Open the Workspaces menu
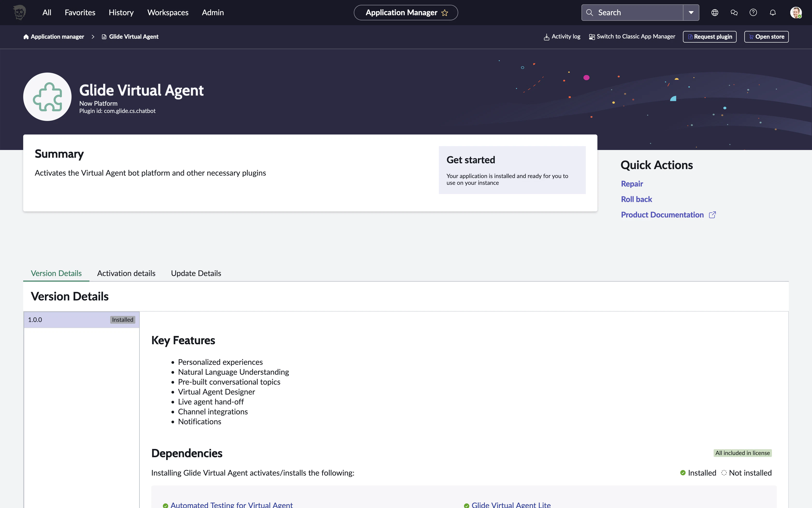This screenshot has width=812, height=508. coord(168,12)
